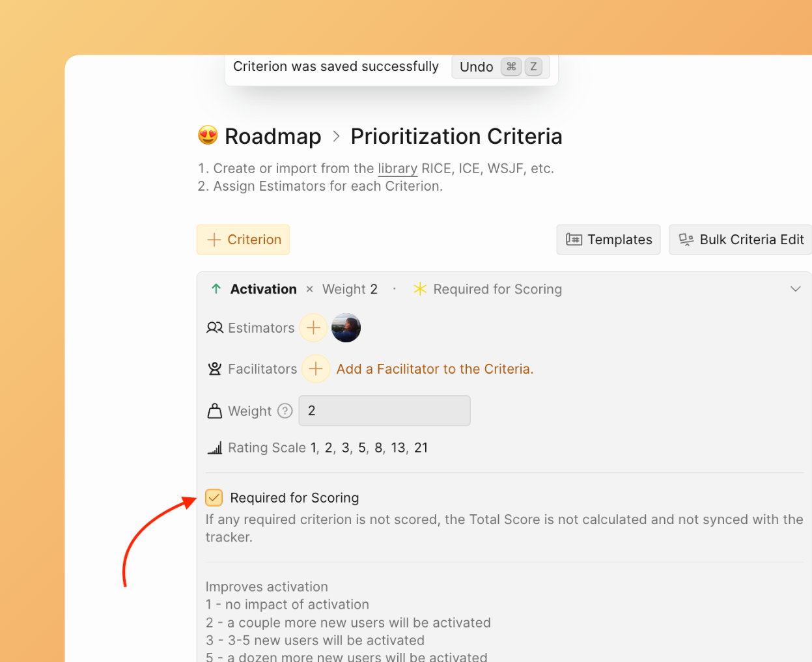Image resolution: width=812 pixels, height=662 pixels.
Task: Click the green priority arrow beside Activation
Action: coord(215,288)
